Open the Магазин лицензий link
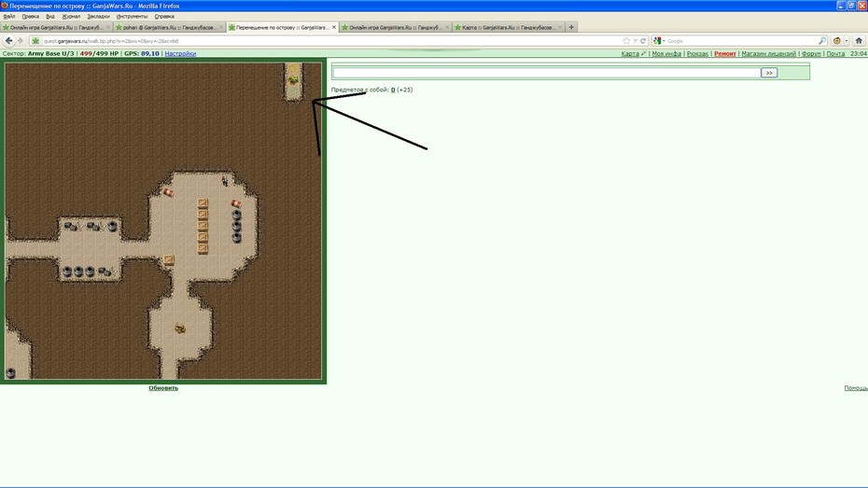The width and height of the screenshot is (868, 488). point(768,54)
